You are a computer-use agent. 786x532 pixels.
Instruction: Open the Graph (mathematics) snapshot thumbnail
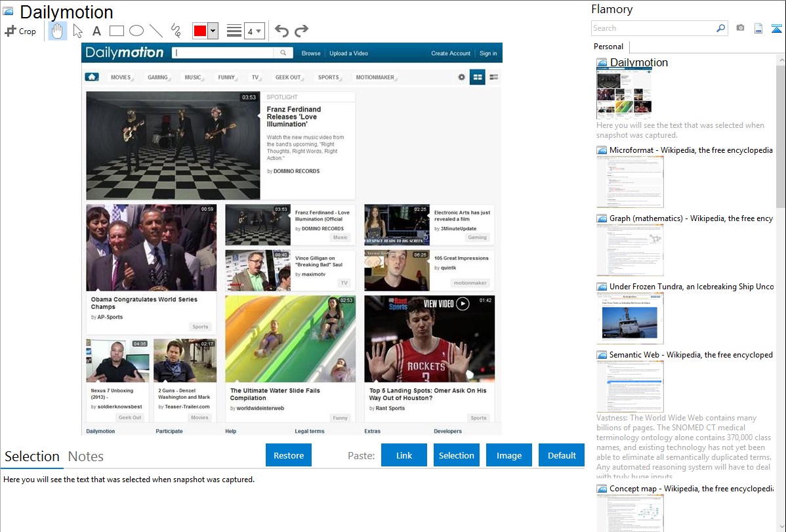click(x=630, y=250)
